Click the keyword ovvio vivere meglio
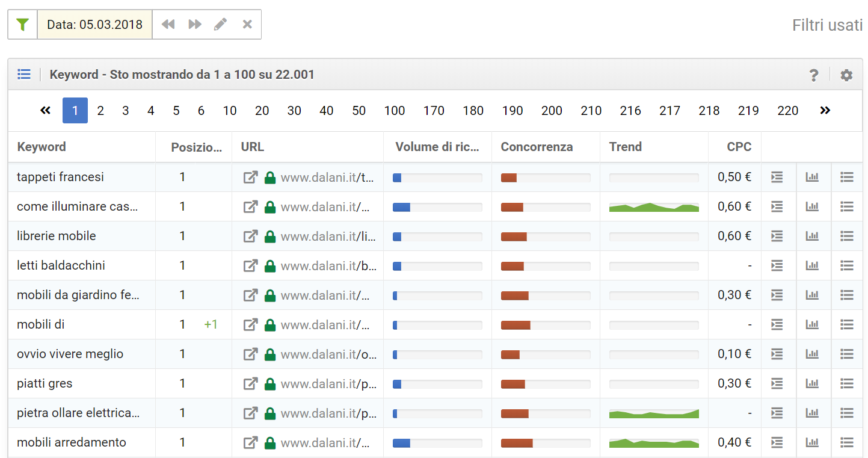This screenshot has height=458, width=868. tap(70, 354)
